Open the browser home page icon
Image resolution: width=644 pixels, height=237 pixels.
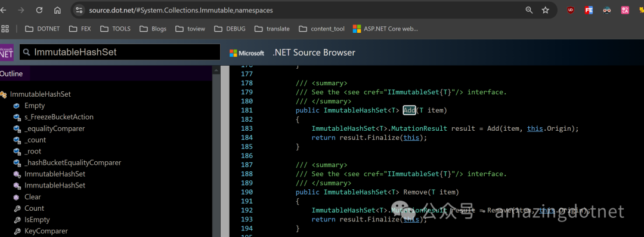pos(57,10)
